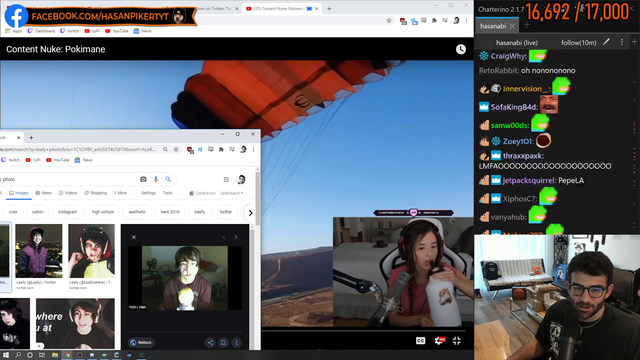Open the Chatterino split menu dots

click(622, 42)
